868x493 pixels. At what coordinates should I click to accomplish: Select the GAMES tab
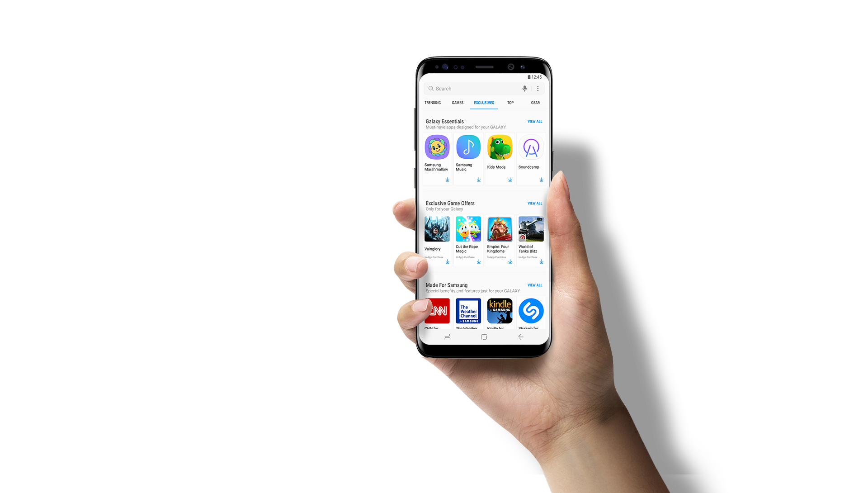click(x=457, y=103)
